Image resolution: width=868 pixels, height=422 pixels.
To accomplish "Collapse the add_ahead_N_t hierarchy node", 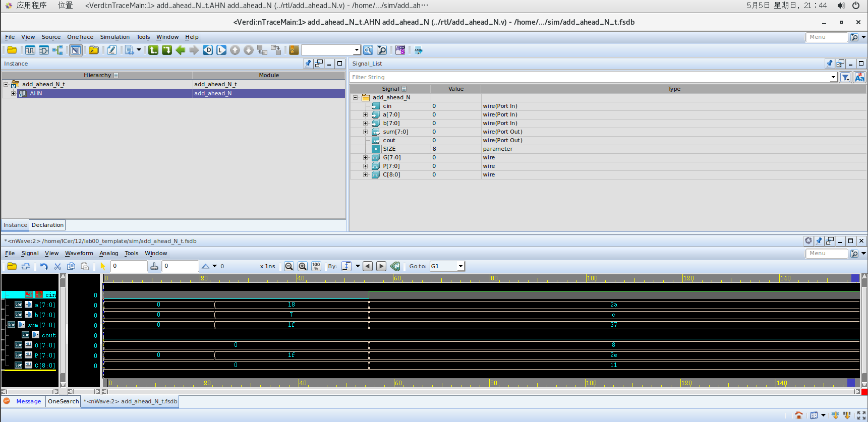I will [6, 84].
